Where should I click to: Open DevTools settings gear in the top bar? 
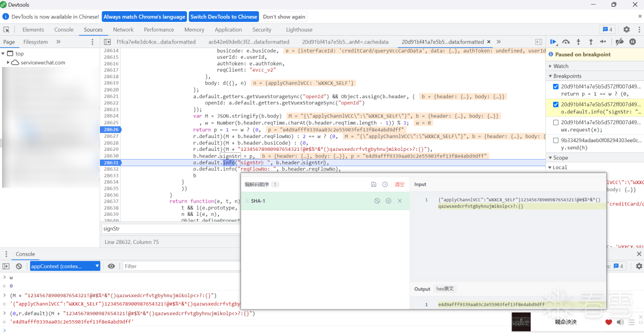click(x=627, y=30)
